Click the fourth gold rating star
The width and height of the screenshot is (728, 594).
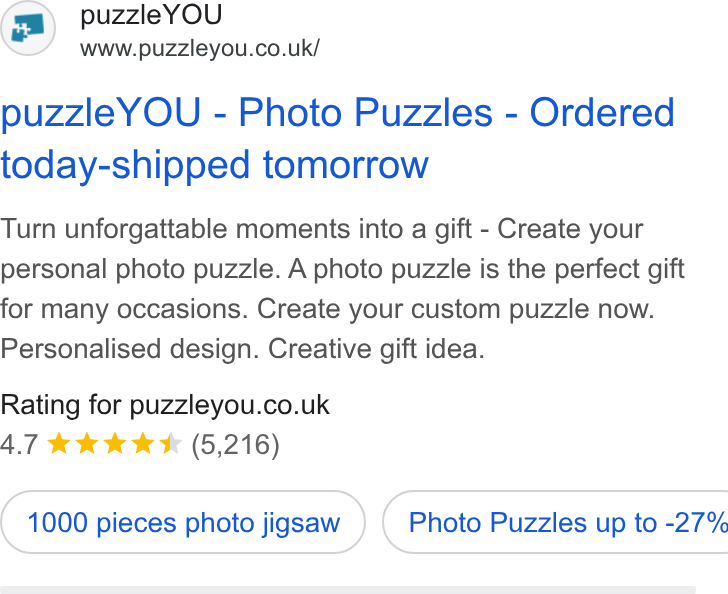click(x=143, y=443)
